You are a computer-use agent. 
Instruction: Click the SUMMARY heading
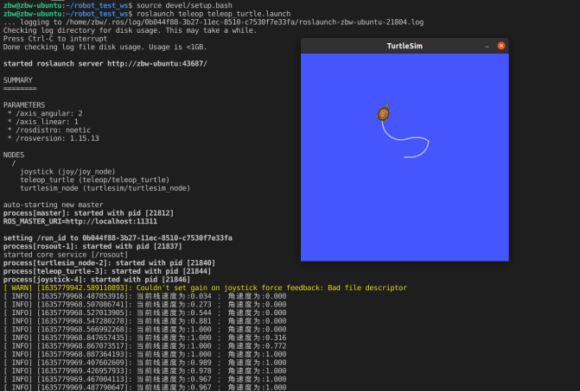18,80
